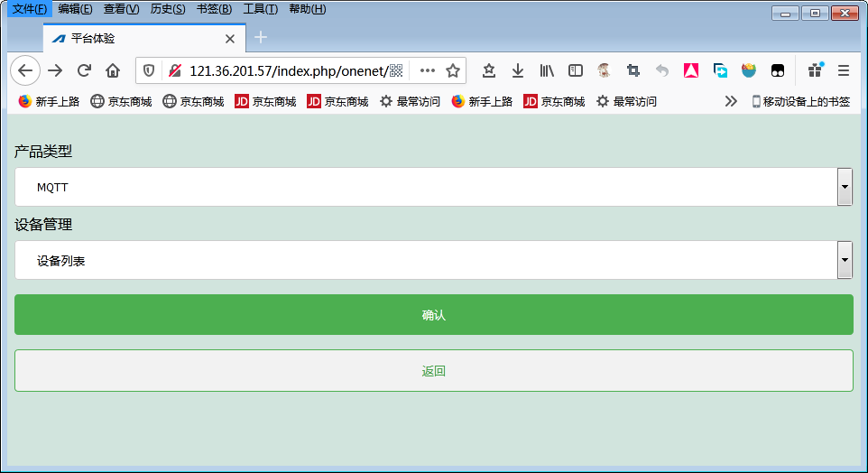Bookmark this page with the star icon
The height and width of the screenshot is (473, 868).
(x=453, y=70)
